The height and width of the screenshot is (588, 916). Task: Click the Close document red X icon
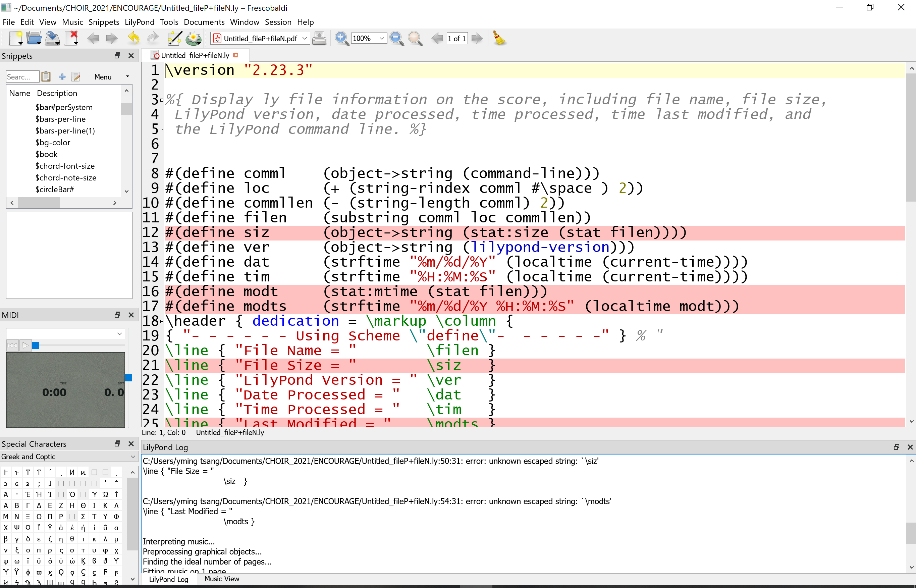coord(71,38)
